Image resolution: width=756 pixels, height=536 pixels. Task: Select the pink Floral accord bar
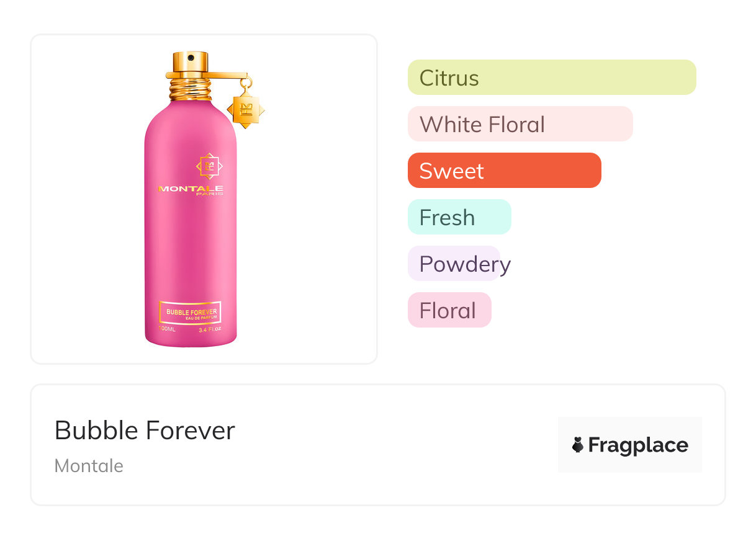(x=449, y=310)
